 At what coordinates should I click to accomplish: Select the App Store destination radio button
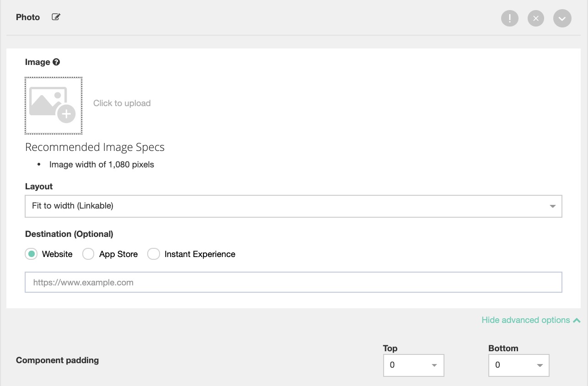point(88,254)
